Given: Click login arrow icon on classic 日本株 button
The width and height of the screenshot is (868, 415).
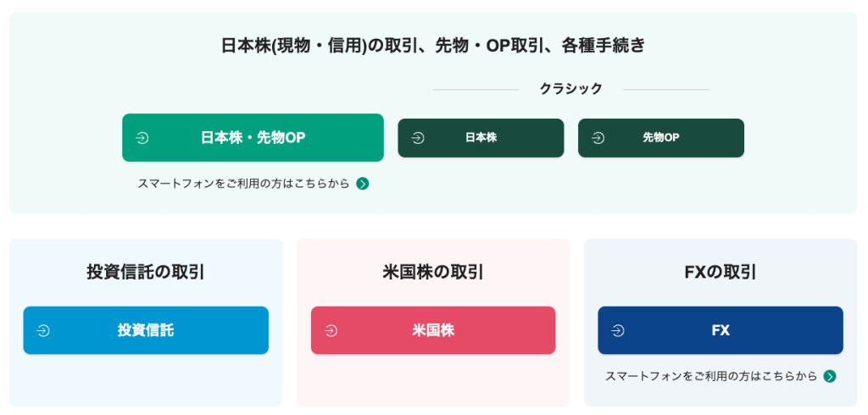Looking at the screenshot, I should pos(418,138).
